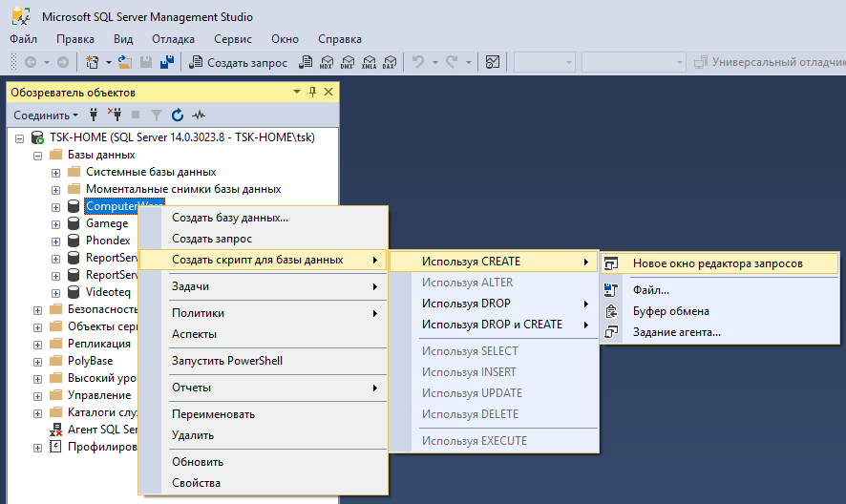
Task: Click the Database Engine Query icon
Action: point(306,62)
